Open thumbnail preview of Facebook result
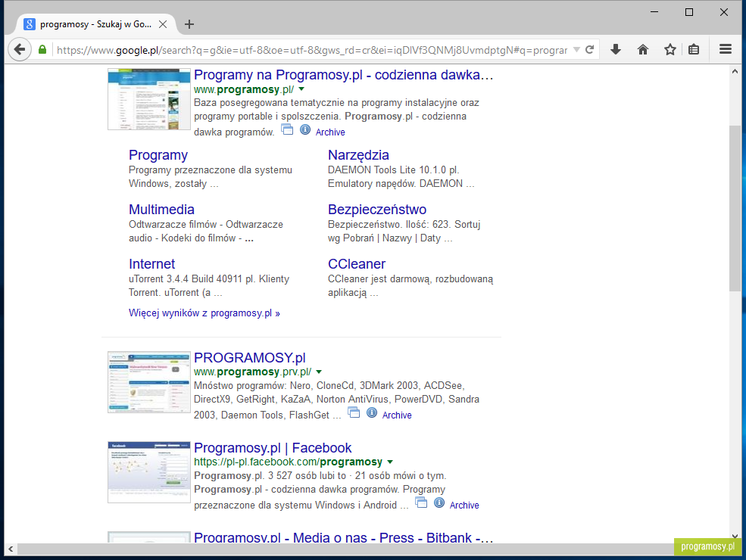 point(149,472)
